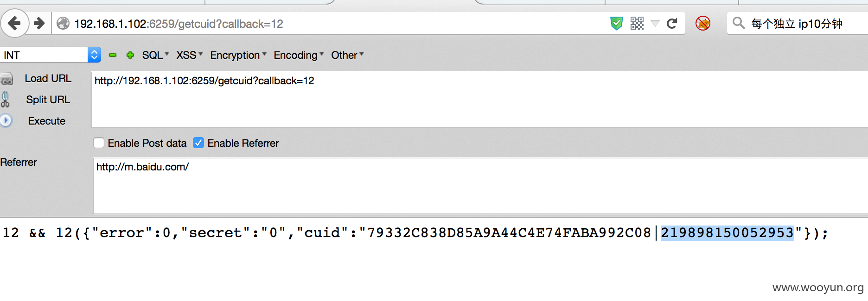Image resolution: width=868 pixels, height=301 pixels.
Task: Click the green plus HackBar icon
Action: (130, 55)
